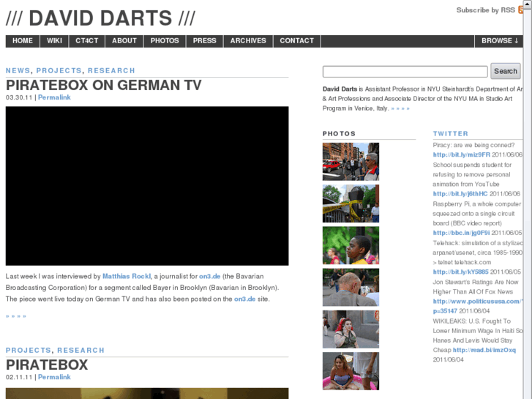The image size is (532, 399).
Task: Open PROJECTS category above the PIRATEBOX post
Action: (x=29, y=351)
